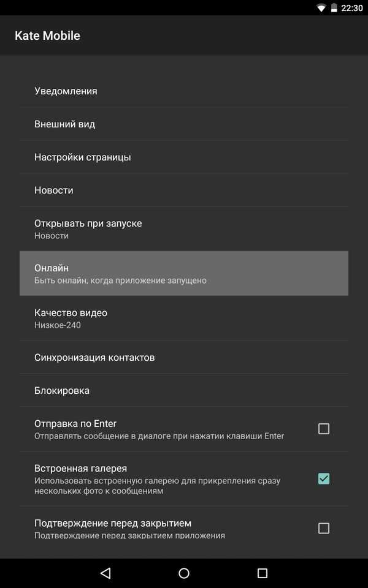Open the Новости settings entry
The width and height of the screenshot is (368, 588).
coord(184,190)
